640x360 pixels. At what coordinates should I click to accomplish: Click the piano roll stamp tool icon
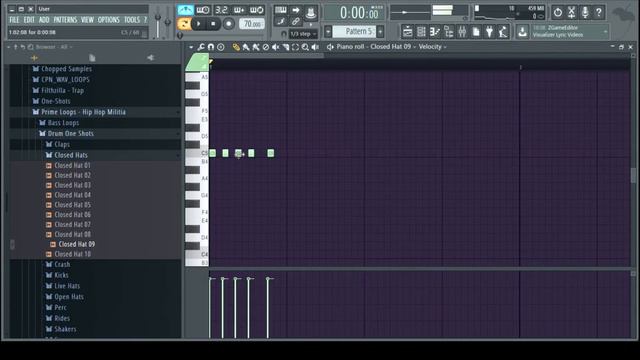(x=221, y=47)
